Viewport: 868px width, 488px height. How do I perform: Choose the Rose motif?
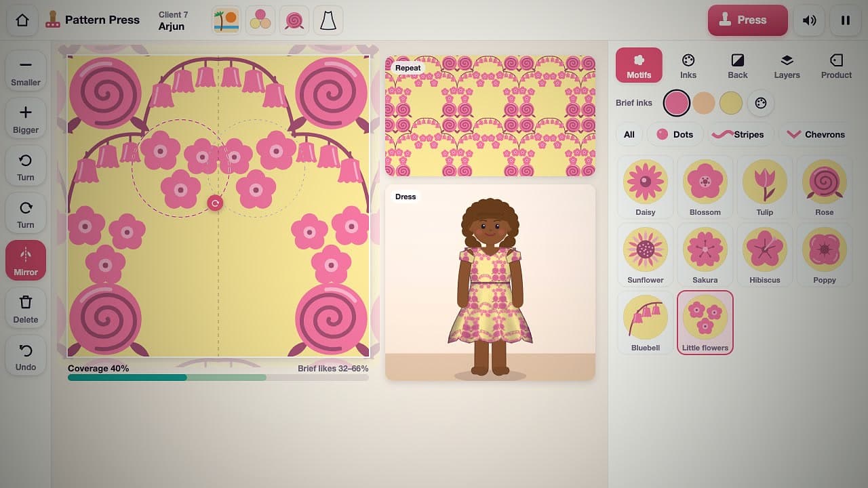pyautogui.click(x=825, y=187)
